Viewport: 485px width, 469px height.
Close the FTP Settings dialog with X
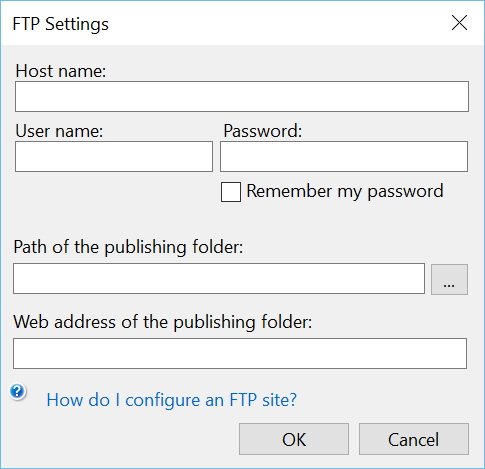pyautogui.click(x=459, y=23)
